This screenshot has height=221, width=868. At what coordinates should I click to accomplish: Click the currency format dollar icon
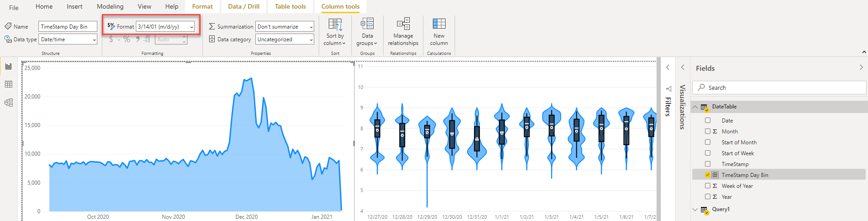pyautogui.click(x=111, y=39)
